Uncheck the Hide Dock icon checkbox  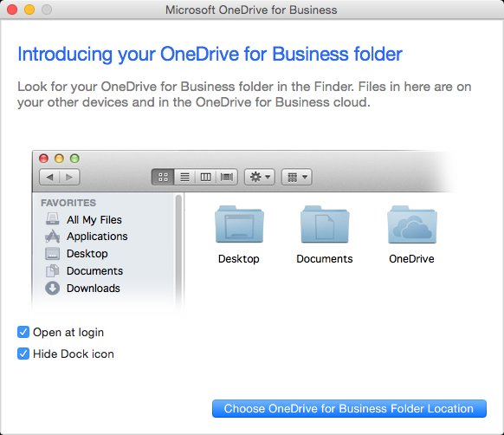(23, 354)
